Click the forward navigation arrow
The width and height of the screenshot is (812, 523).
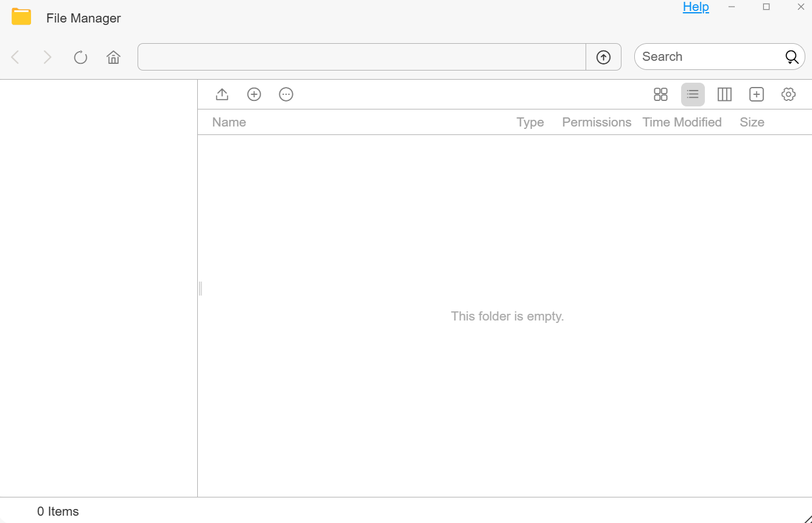[47, 57]
